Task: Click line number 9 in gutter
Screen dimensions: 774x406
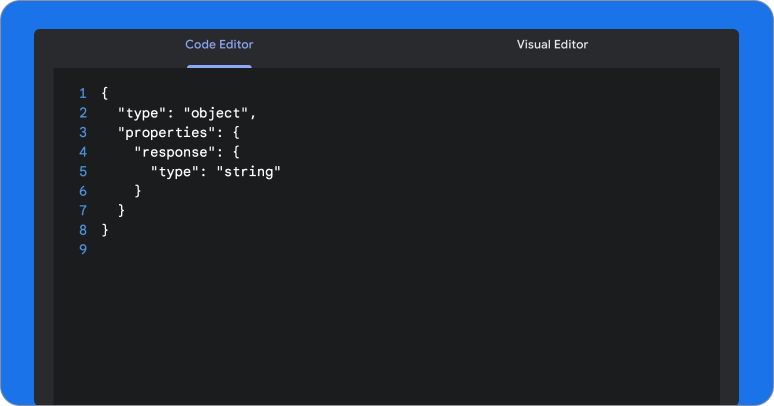Action: pos(83,250)
